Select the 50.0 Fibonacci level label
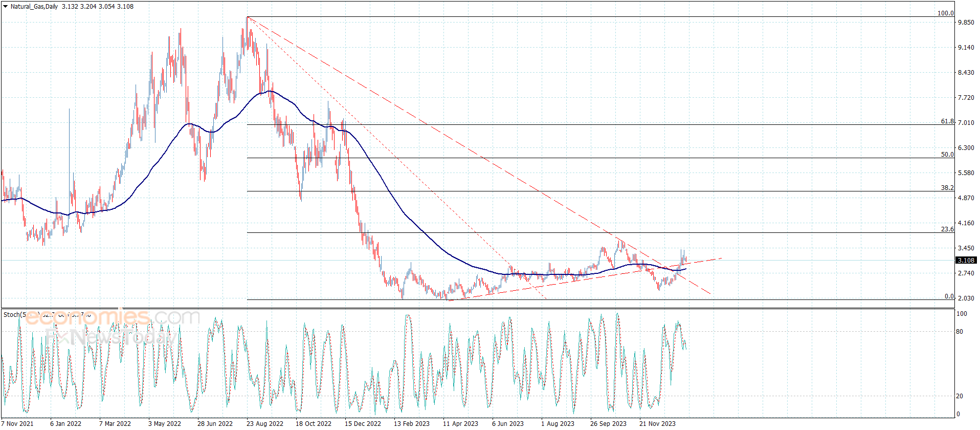The height and width of the screenshot is (430, 980). [x=947, y=154]
